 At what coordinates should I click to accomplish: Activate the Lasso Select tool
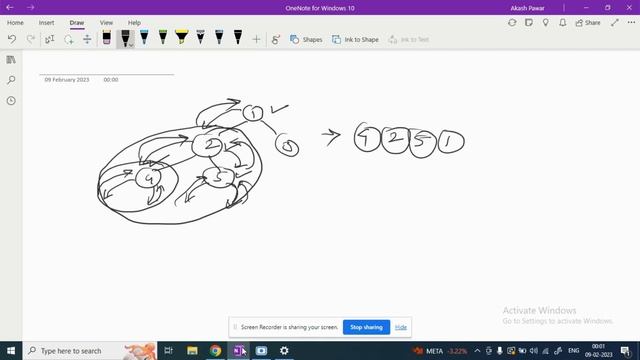click(x=69, y=39)
